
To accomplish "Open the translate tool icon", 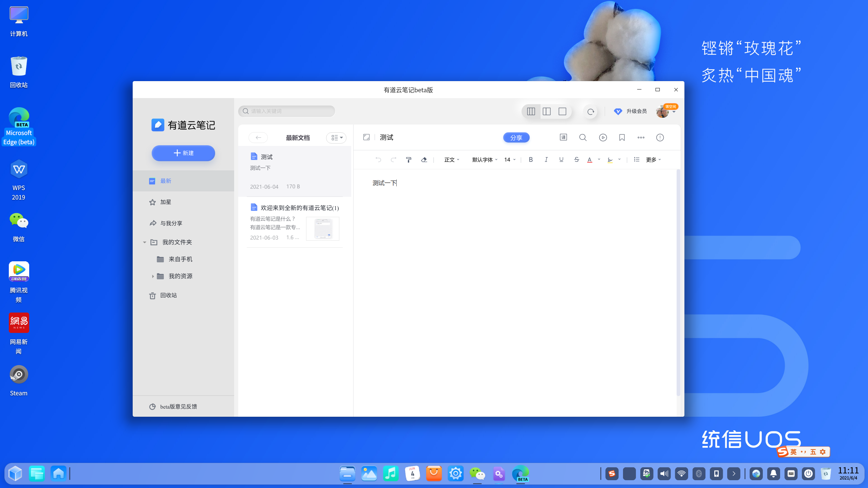I will pyautogui.click(x=563, y=137).
